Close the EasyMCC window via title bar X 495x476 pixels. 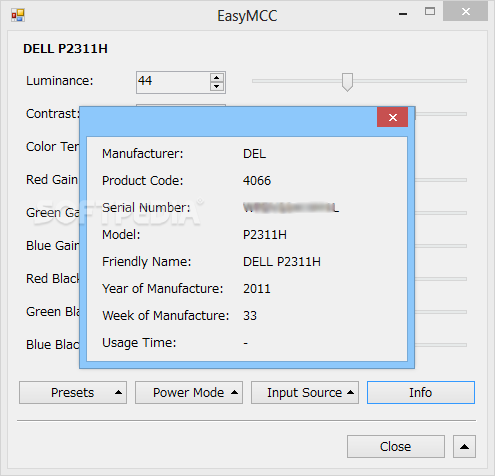coord(466,12)
